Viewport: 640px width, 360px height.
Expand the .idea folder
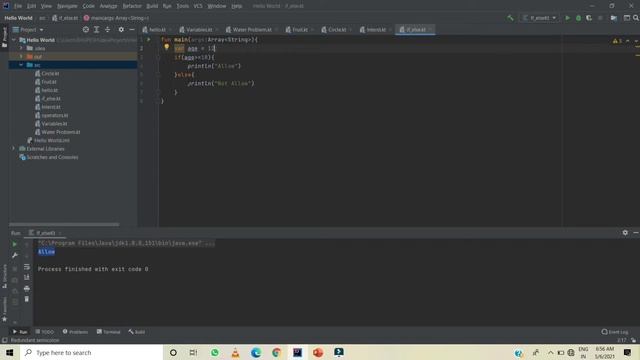pyautogui.click(x=21, y=48)
